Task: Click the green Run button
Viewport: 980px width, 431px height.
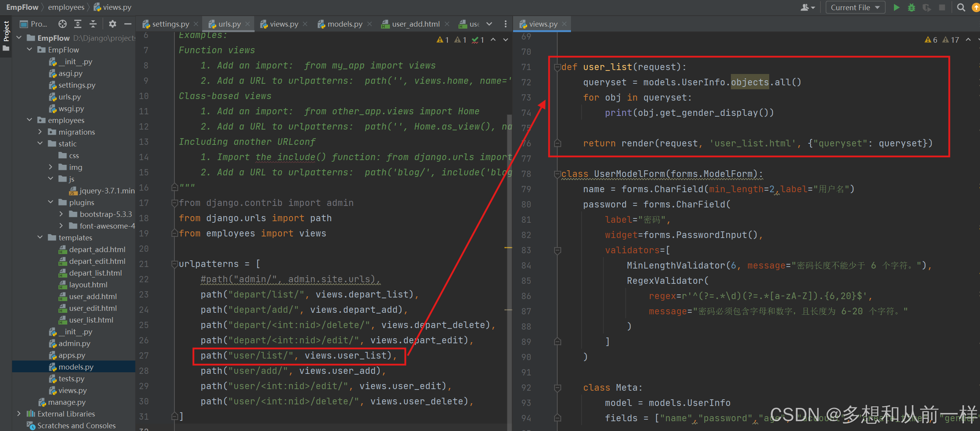Action: [x=896, y=7]
